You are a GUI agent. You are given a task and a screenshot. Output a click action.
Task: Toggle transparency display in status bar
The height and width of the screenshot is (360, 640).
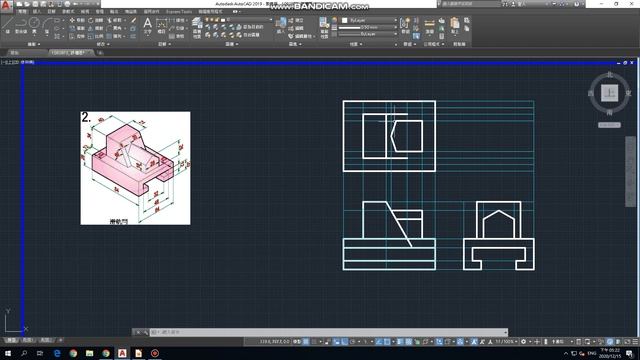click(409, 342)
